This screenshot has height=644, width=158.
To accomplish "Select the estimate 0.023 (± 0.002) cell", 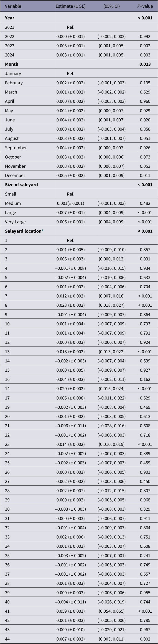I will coord(70,305).
